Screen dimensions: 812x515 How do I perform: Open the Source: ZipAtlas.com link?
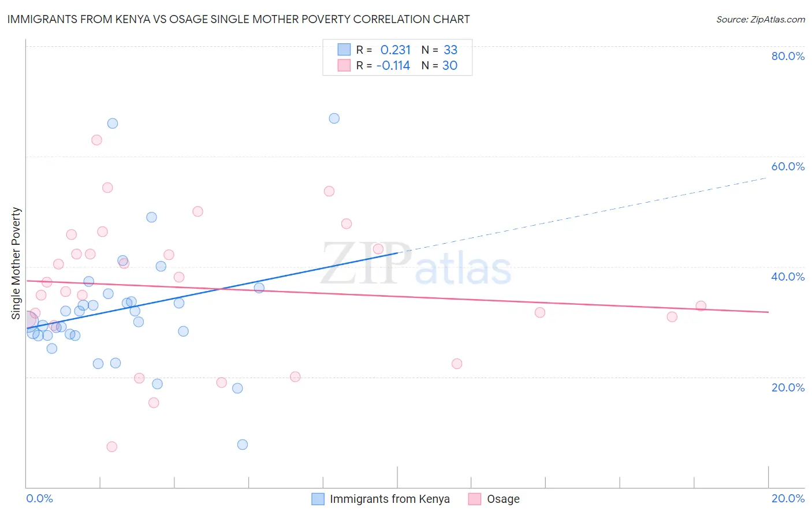coord(761,19)
